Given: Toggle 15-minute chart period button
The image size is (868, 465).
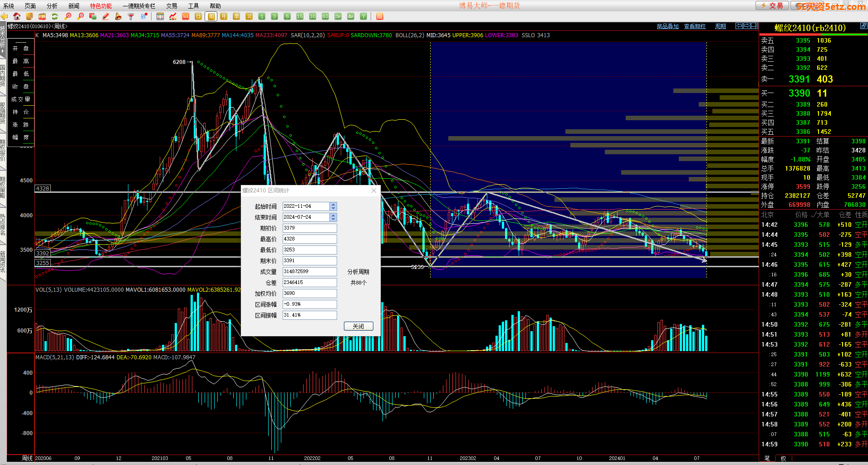Looking at the screenshot, I should [x=299, y=16].
